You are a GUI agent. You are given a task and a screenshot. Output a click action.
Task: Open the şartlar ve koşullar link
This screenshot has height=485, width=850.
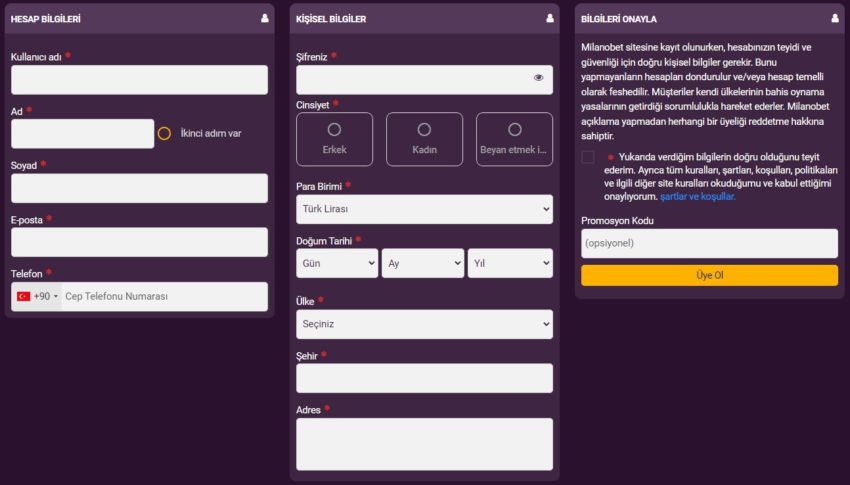pyautogui.click(x=698, y=197)
